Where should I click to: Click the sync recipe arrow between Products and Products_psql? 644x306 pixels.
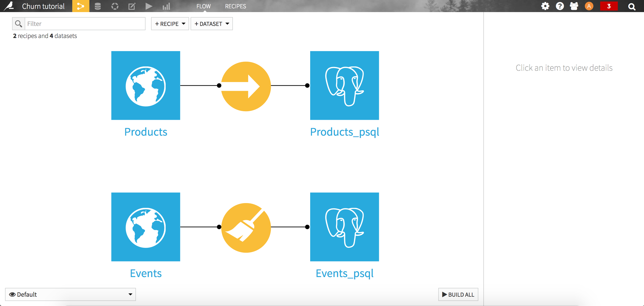(246, 86)
